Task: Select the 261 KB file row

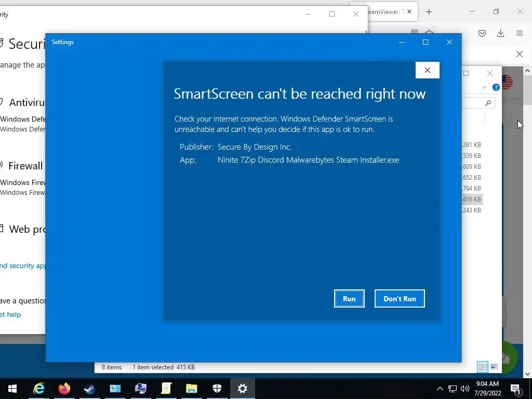Action: 472,145
